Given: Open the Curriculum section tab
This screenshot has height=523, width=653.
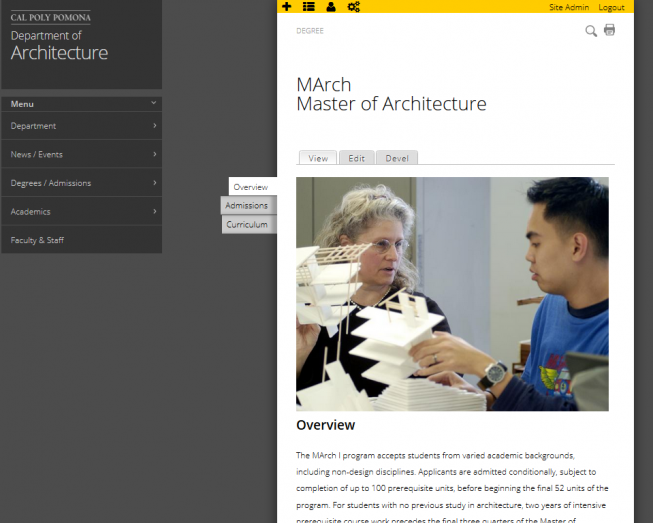Looking at the screenshot, I should (247, 225).
